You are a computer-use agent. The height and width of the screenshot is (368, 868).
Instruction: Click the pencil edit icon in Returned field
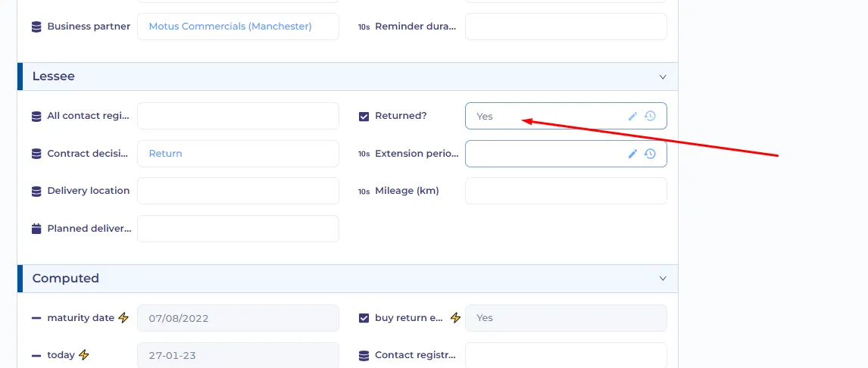click(632, 116)
